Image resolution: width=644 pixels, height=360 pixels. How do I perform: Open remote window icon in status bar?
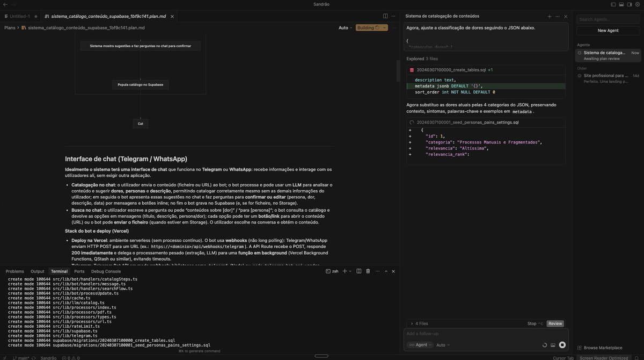coord(5,357)
